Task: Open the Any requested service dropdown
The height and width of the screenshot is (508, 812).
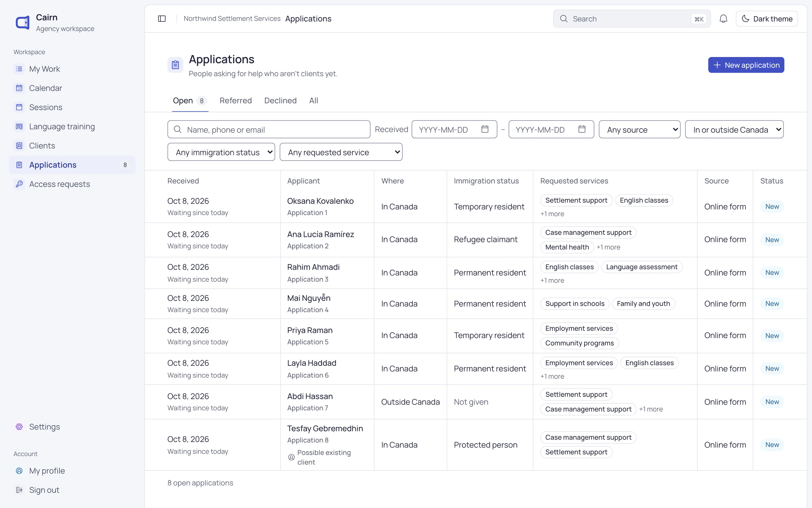Action: (x=341, y=152)
